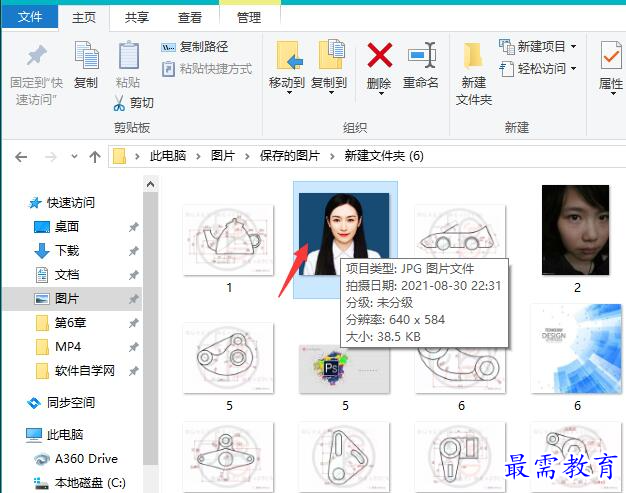Select the teapot drawing thumbnail

[228, 240]
